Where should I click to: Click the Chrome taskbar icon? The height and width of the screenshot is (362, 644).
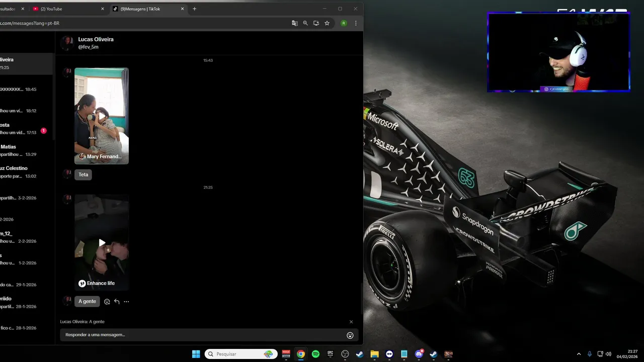pos(300,354)
